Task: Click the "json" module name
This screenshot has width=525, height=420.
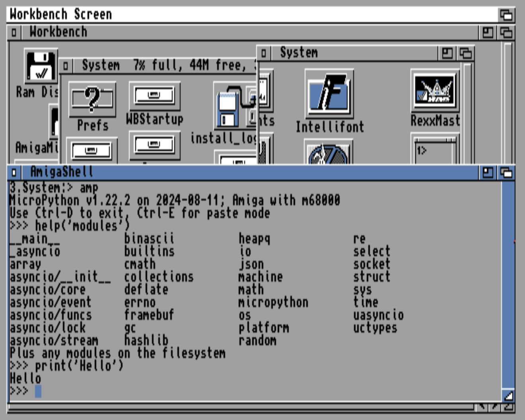Action: (x=251, y=264)
